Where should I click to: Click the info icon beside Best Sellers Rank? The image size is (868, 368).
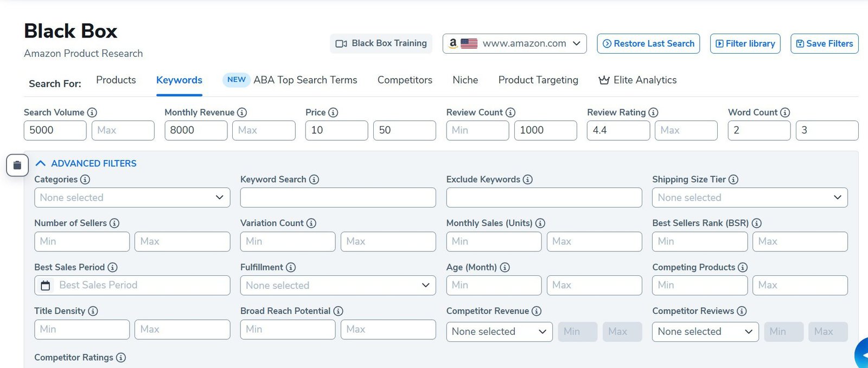pos(757,223)
